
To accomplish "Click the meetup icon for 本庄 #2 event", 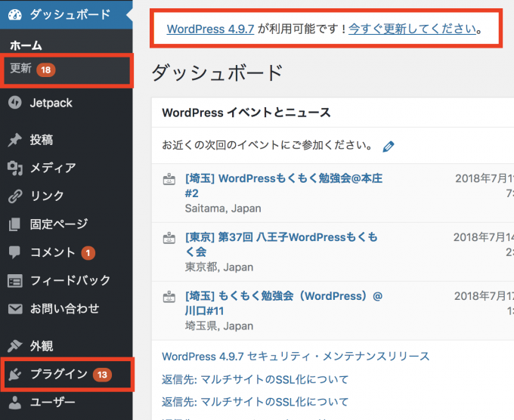I will [x=169, y=179].
